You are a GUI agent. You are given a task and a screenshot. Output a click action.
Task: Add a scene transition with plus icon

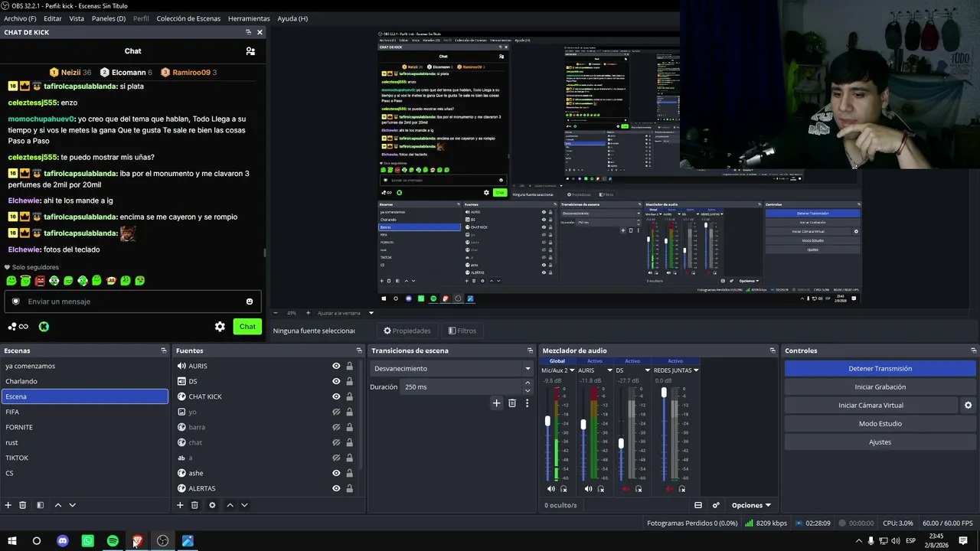coord(496,403)
